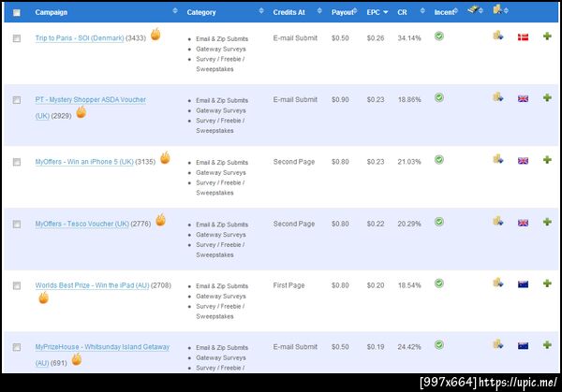
Task: Check the Mystery Shopper ASDA Voucher checkbox
Action: pyautogui.click(x=17, y=100)
